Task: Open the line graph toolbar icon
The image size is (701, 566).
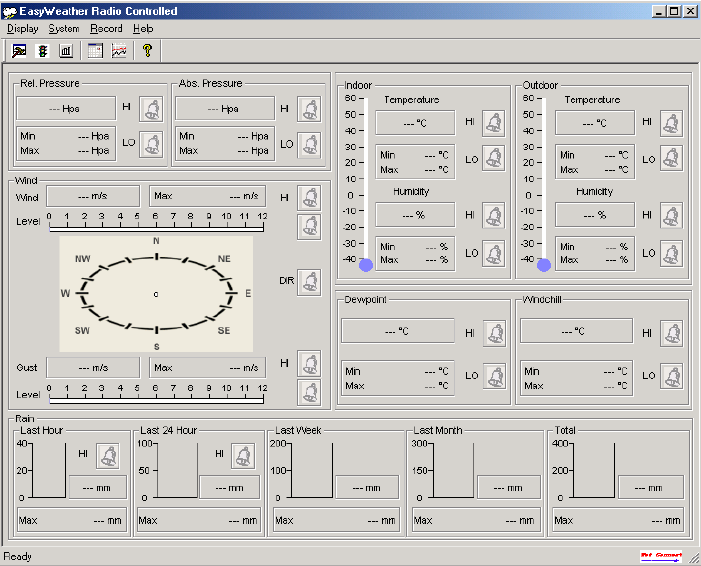Action: click(119, 51)
